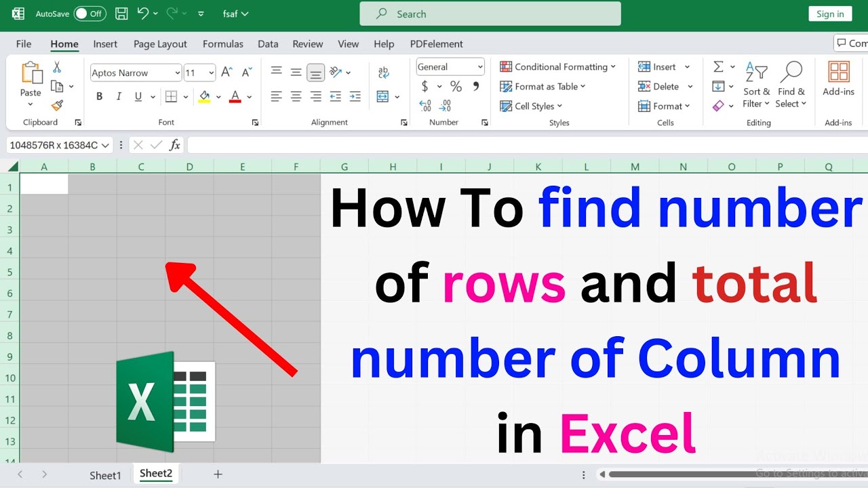The image size is (868, 488).
Task: Decrease font size with smaller A
Action: (x=248, y=73)
